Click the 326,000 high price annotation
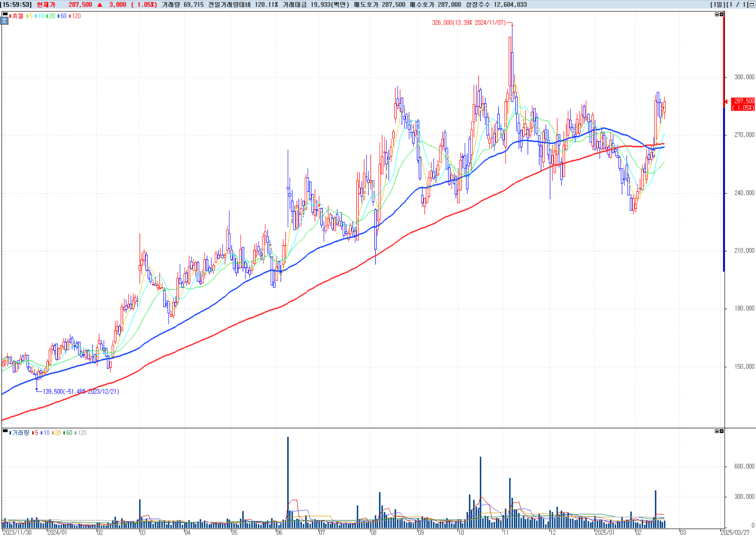Image resolution: width=756 pixels, height=536 pixels. (x=468, y=23)
